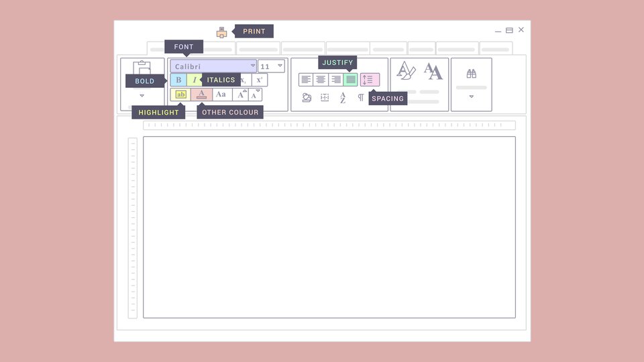Click the borders icon beside shading
The image size is (644, 362).
tap(325, 97)
